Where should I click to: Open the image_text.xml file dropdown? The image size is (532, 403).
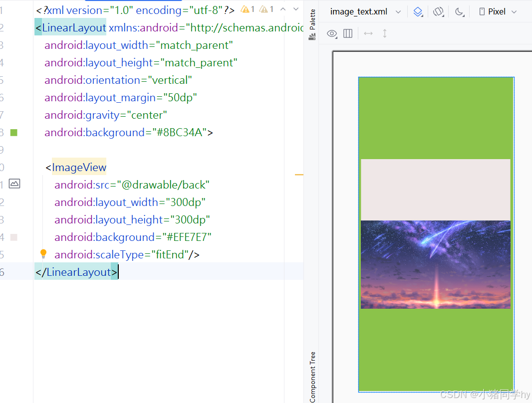(365, 12)
